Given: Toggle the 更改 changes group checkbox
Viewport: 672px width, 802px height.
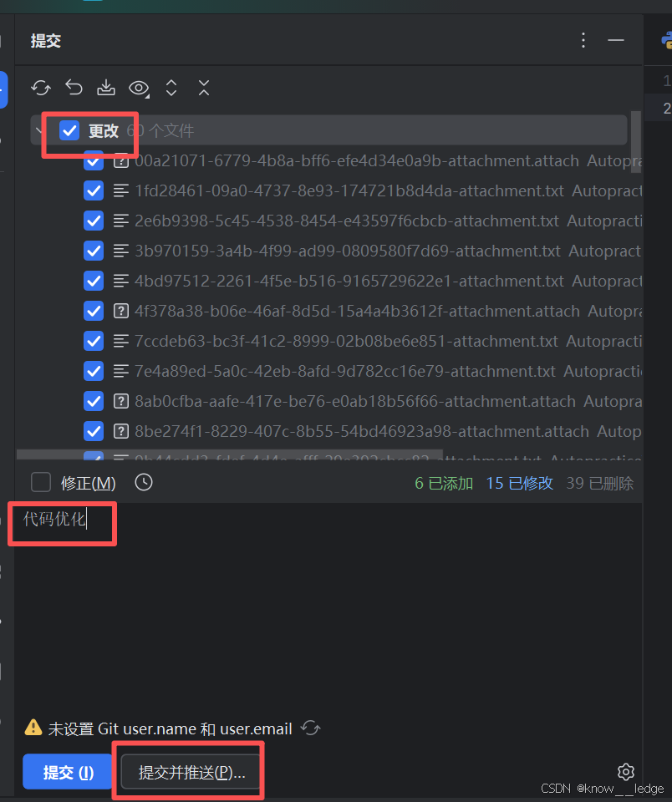Looking at the screenshot, I should click(69, 130).
